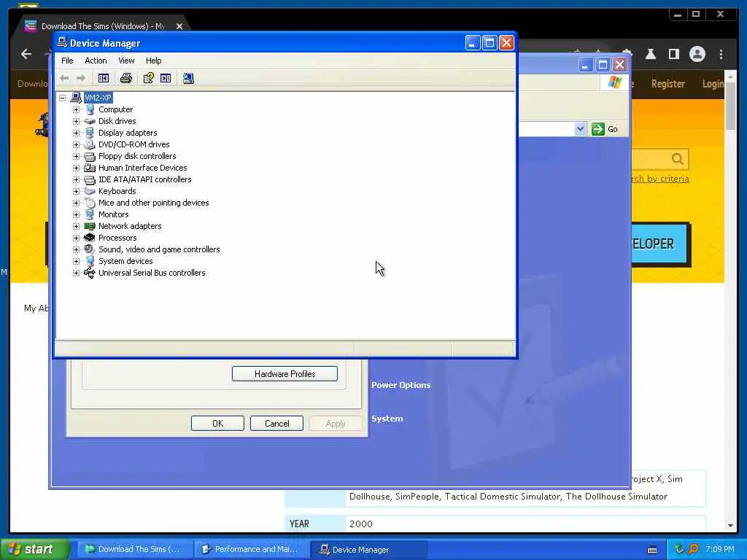
Task: Click the Go button in the address bar
Action: coord(605,129)
